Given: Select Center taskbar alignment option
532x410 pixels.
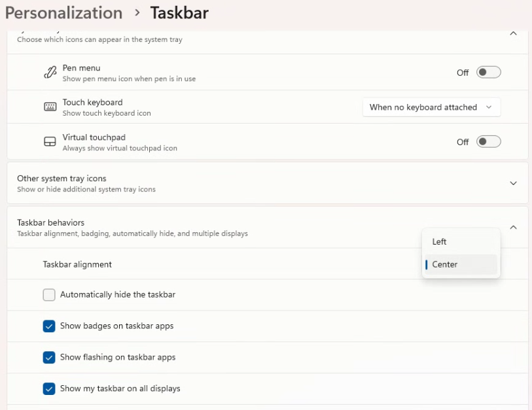Looking at the screenshot, I should point(445,265).
